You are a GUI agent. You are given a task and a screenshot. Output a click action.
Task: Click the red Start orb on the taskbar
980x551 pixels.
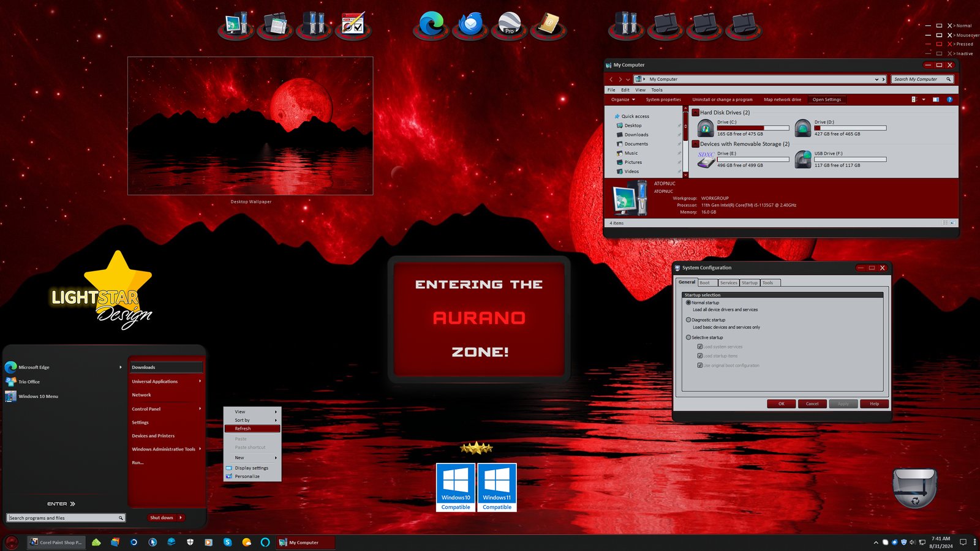(11, 542)
